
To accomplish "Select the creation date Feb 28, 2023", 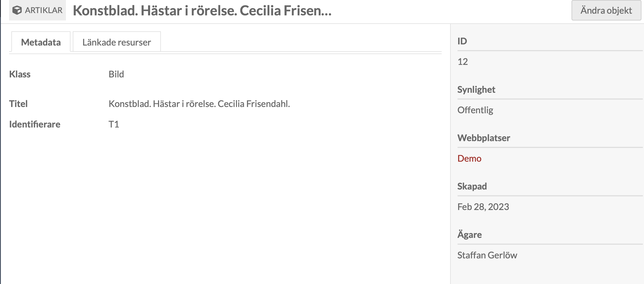I will 483,207.
